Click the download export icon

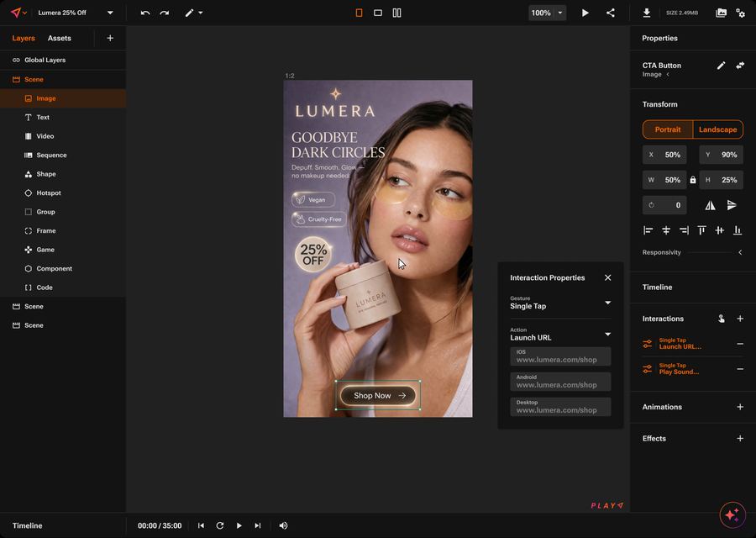click(647, 13)
